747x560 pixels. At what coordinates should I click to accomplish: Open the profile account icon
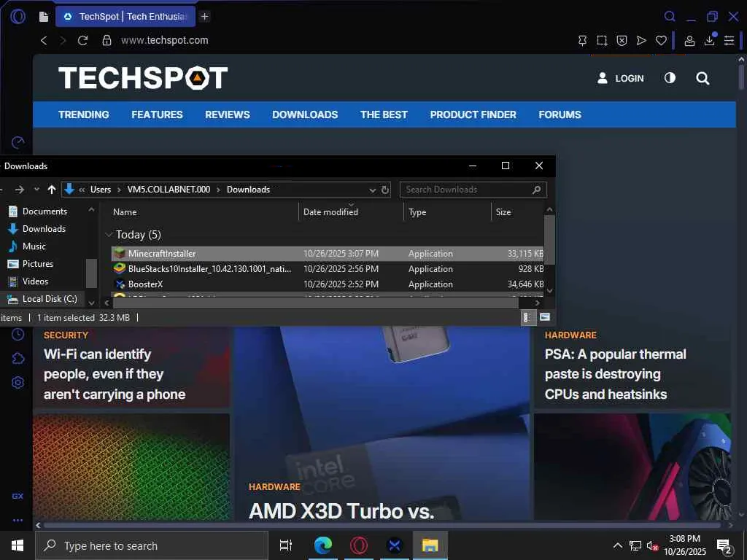tap(689, 41)
